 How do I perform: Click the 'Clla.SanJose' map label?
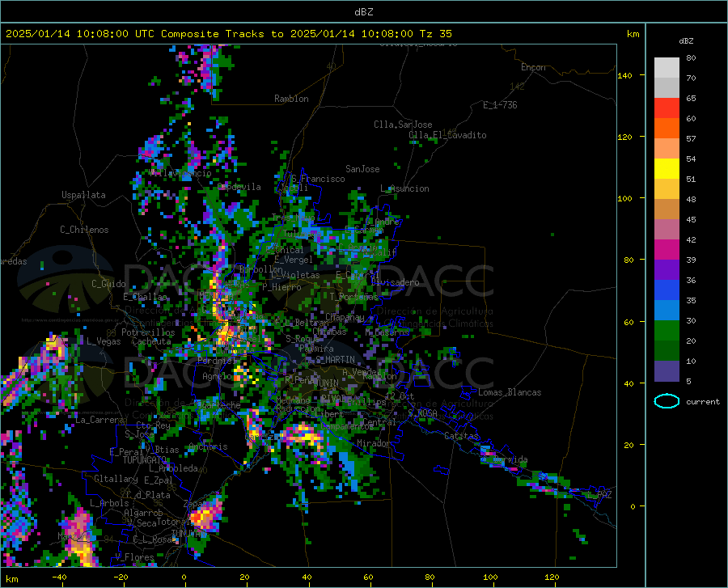tap(403, 125)
